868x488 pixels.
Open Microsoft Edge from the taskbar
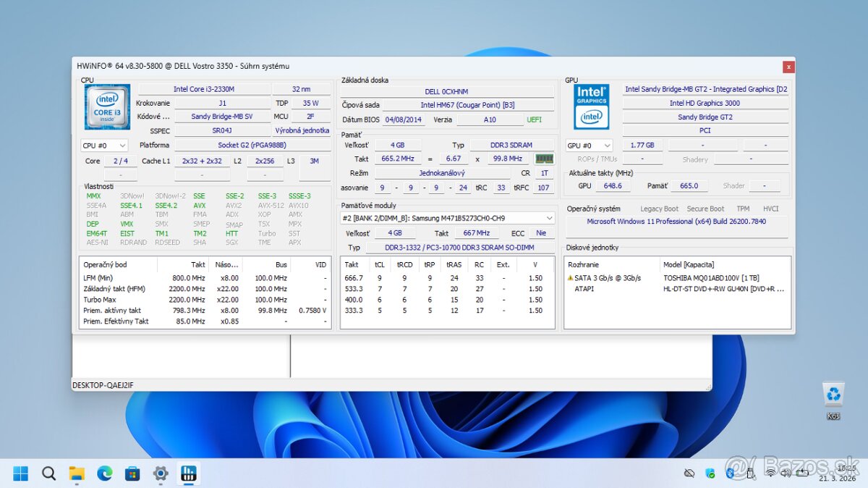105,473
